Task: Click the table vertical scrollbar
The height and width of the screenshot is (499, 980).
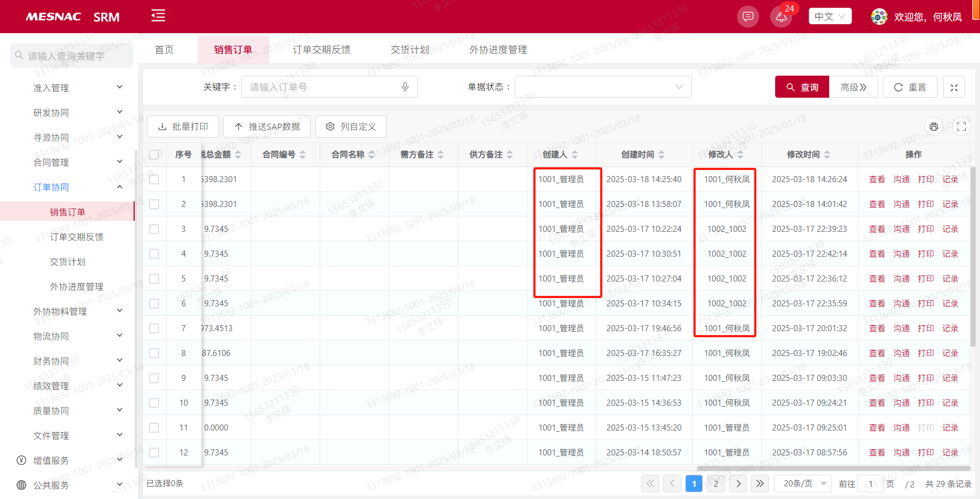Action: click(973, 257)
